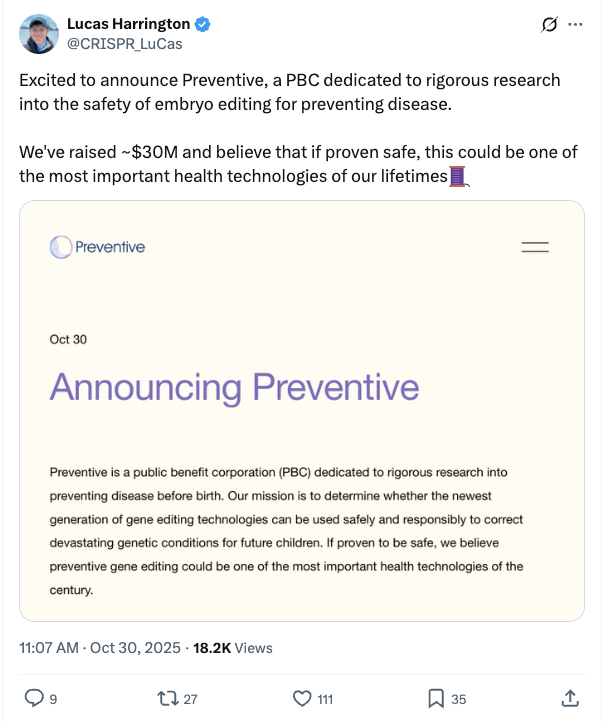Screen dimensions: 604x722
Task: Click the Announcing Preventive headline
Action: (234, 387)
